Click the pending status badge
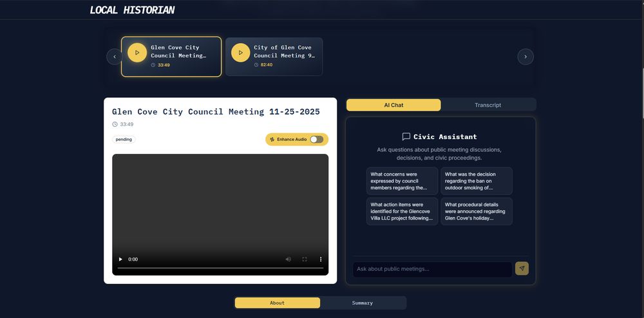Screen dimensions: 644x318 (124, 140)
